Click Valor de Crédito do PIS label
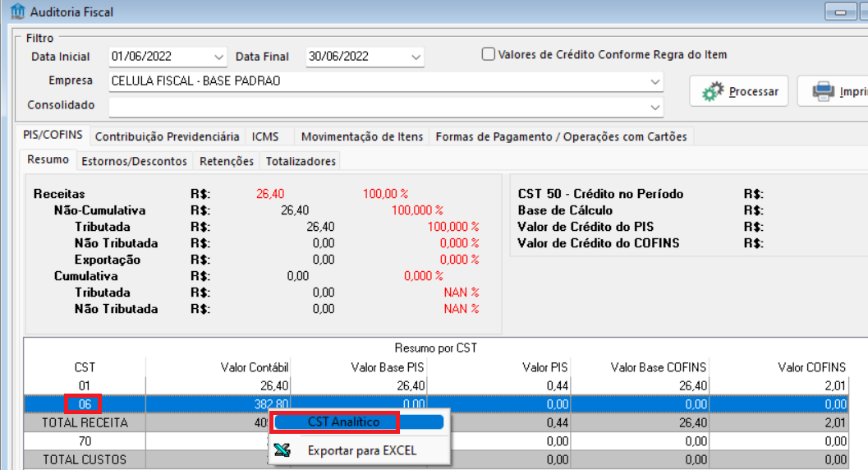Screen dimensions: 868x470 coord(586,227)
